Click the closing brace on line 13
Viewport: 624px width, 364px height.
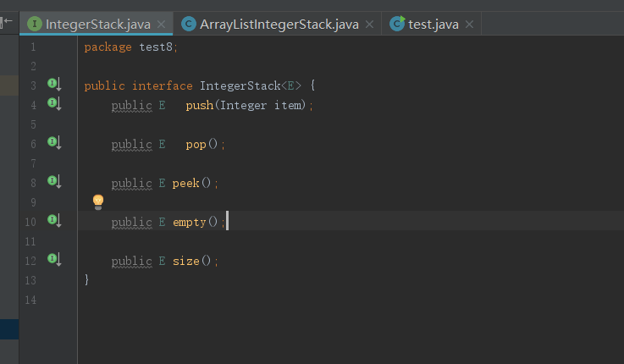click(x=86, y=279)
